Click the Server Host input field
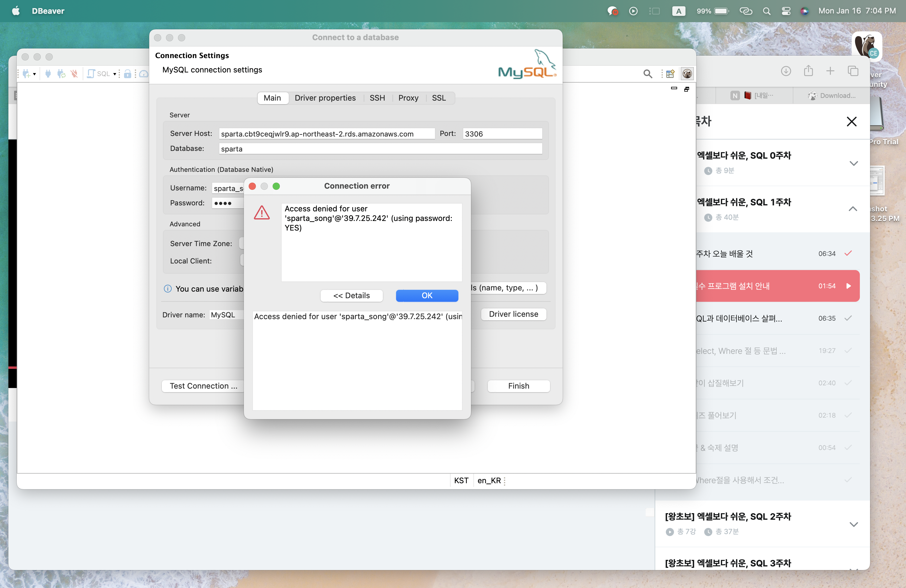This screenshot has width=906, height=588. tap(327, 134)
